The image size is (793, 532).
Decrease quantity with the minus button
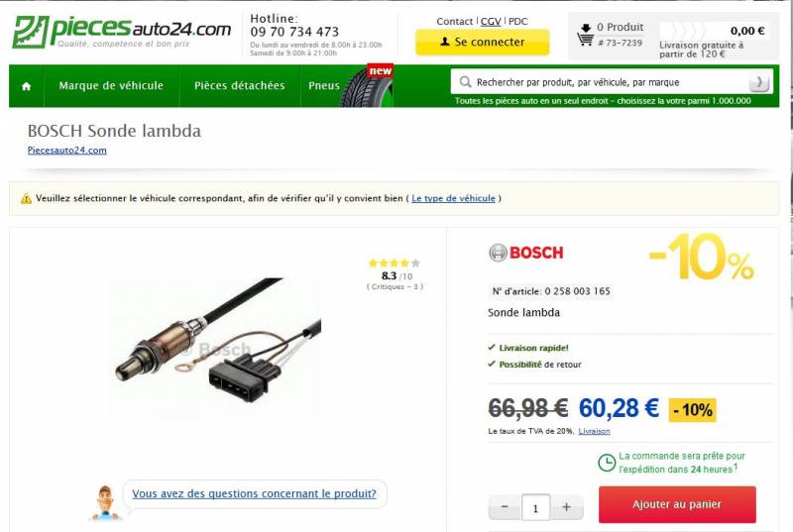[505, 507]
